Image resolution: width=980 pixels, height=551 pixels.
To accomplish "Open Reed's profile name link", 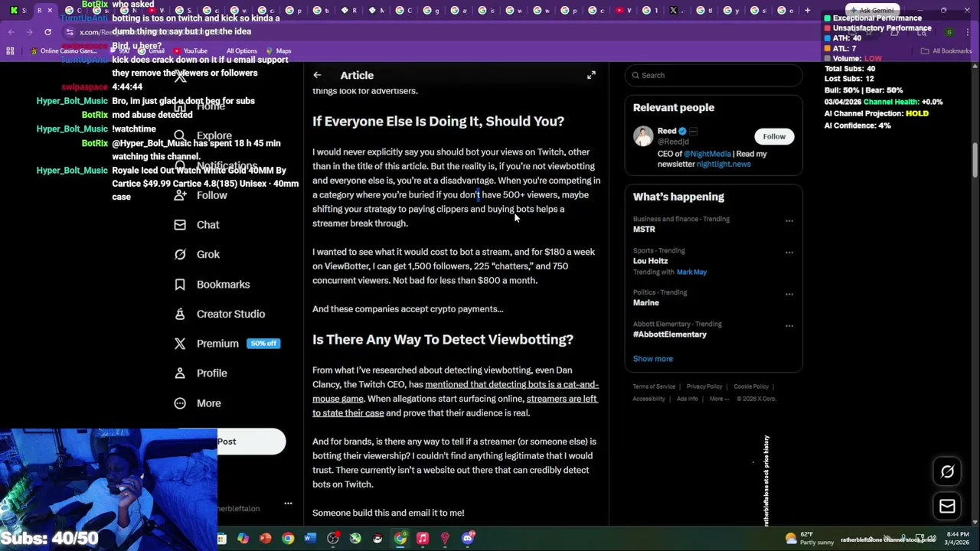I will [667, 131].
